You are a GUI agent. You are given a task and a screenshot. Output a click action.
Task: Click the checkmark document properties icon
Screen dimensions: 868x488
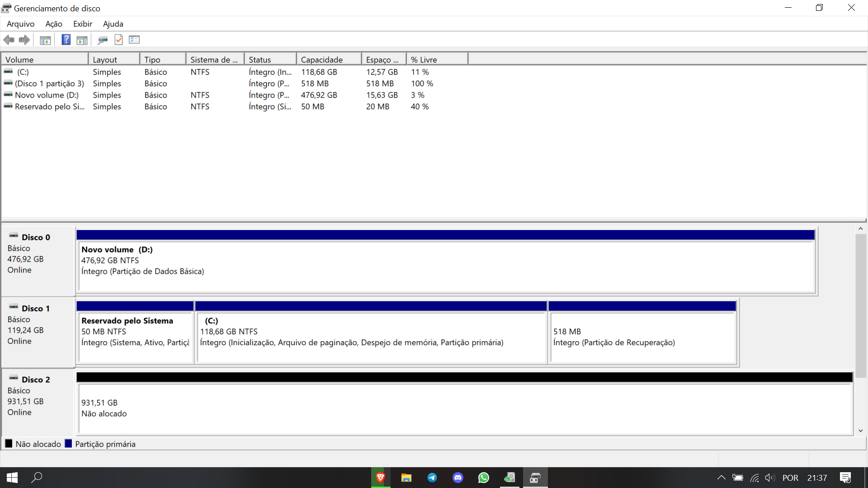(x=118, y=40)
